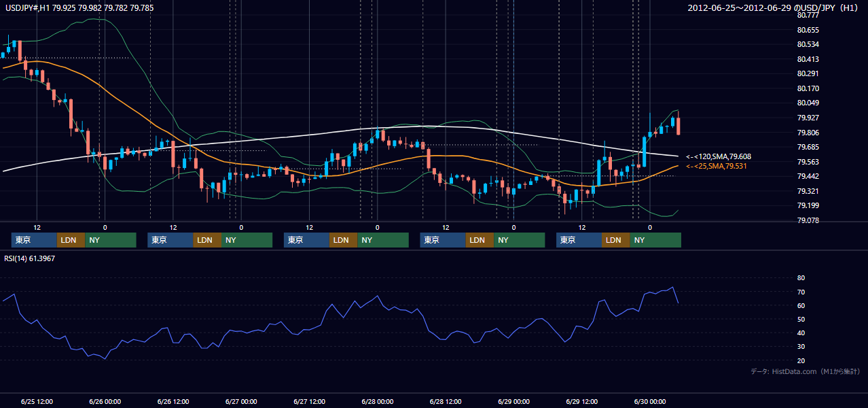The width and height of the screenshot is (868, 408).
Task: Click the 6/25 12:00 time axis label
Action: pyautogui.click(x=37, y=402)
